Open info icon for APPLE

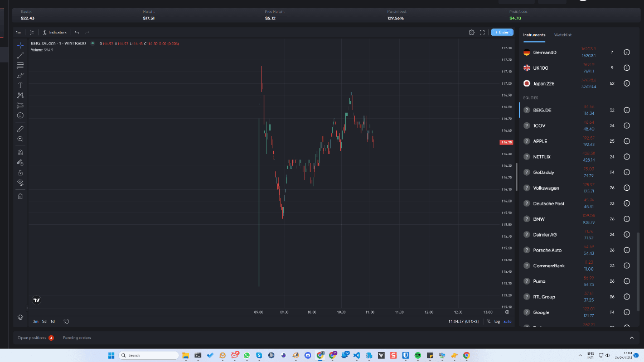pyautogui.click(x=627, y=141)
